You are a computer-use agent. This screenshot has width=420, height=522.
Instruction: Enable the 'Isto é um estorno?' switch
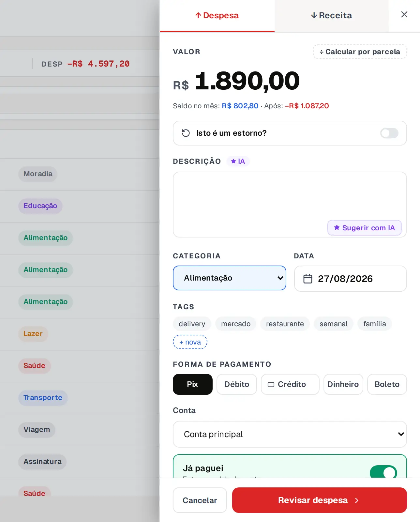(389, 133)
